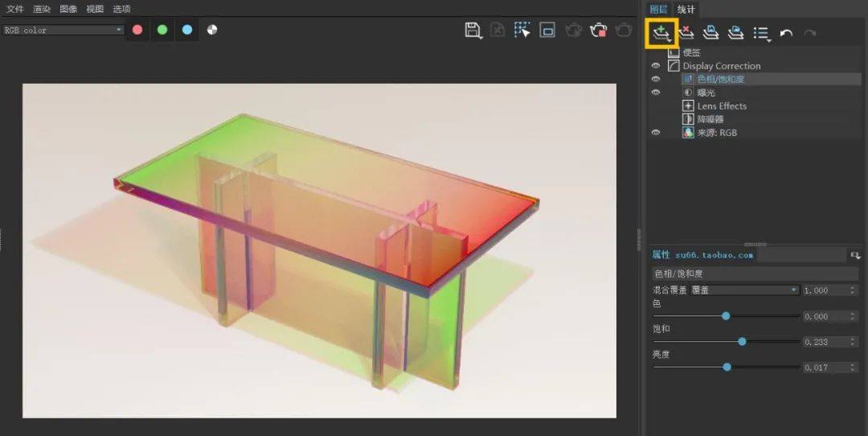Click the save layer preset icon
868x436 pixels.
point(710,33)
